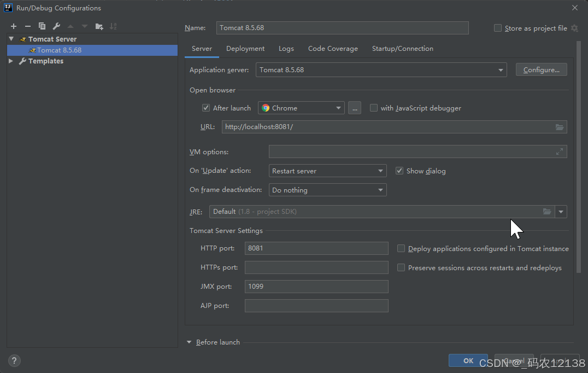Screen dimensions: 588x373
Task: Copy the selected configuration
Action: pos(42,26)
